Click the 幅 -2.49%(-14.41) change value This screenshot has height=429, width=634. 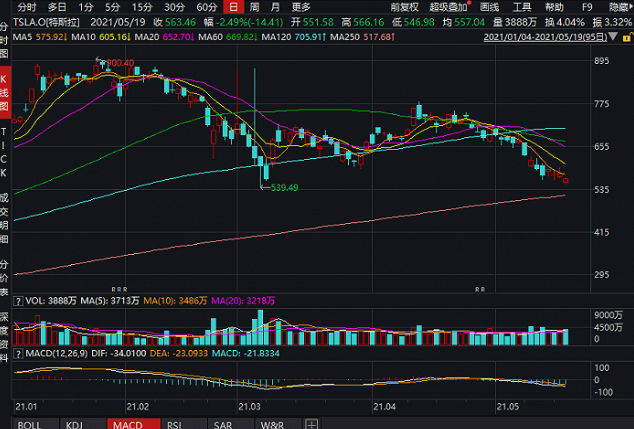click(243, 22)
